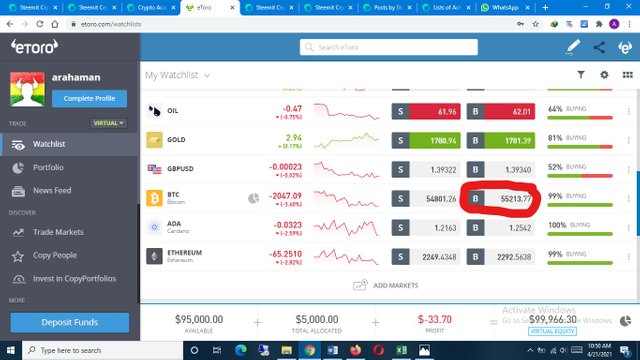This screenshot has height=360, width=640.
Task: Buy BTC at 55213.77
Action: pyautogui.click(x=501, y=199)
